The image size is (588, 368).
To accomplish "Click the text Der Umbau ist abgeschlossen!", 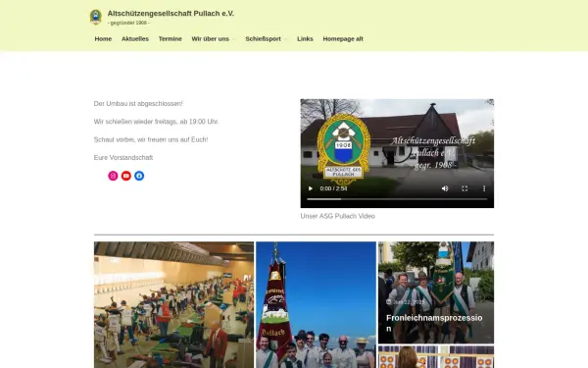I will [138, 104].
